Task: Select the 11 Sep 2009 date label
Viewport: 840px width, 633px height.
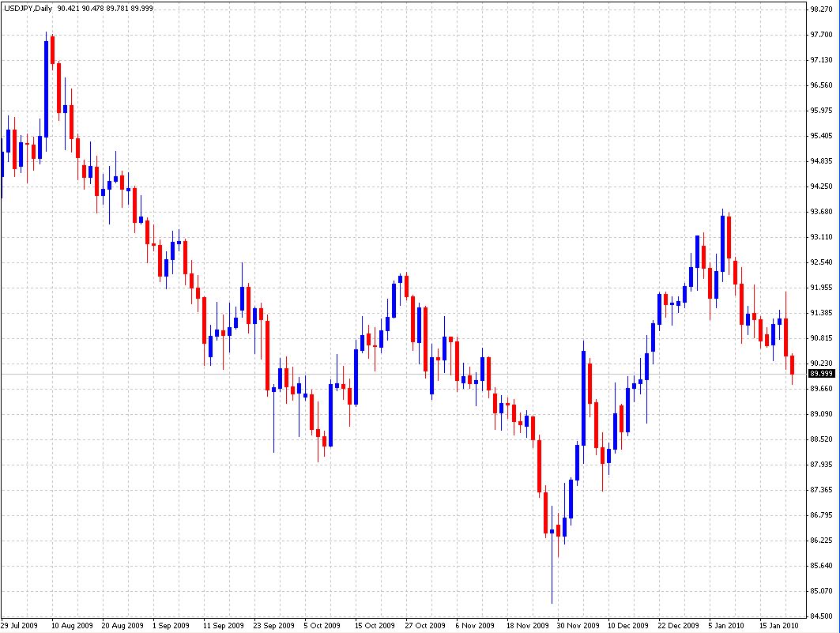Action: coord(224,625)
